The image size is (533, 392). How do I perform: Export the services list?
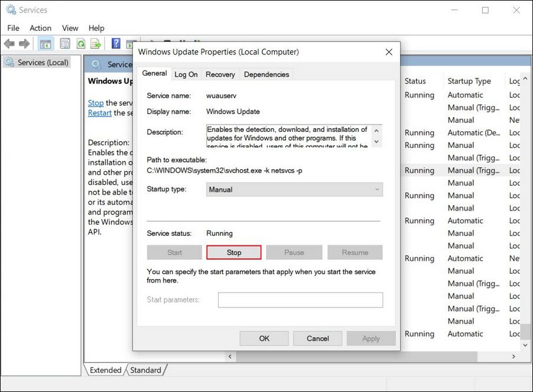coord(95,43)
